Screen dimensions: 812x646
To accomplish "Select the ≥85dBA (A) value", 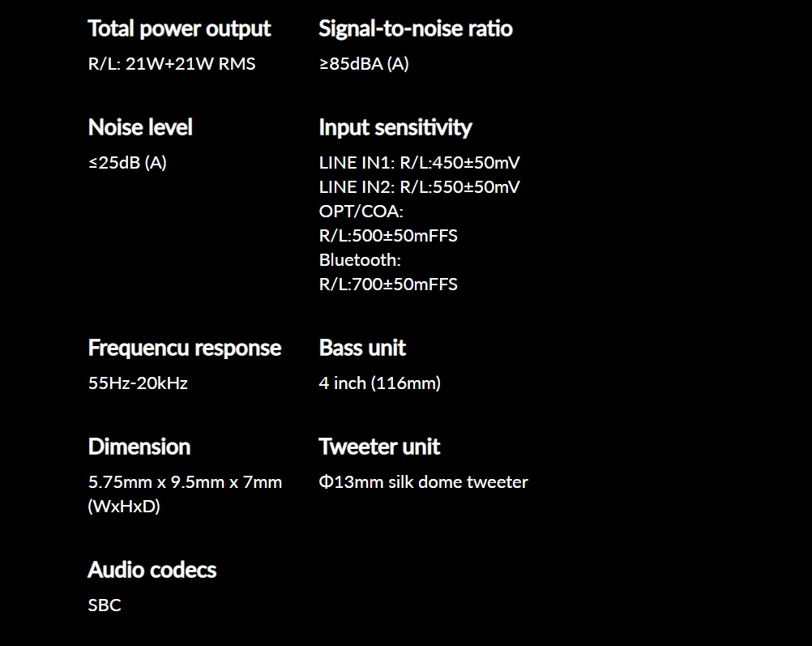I will [x=364, y=64].
